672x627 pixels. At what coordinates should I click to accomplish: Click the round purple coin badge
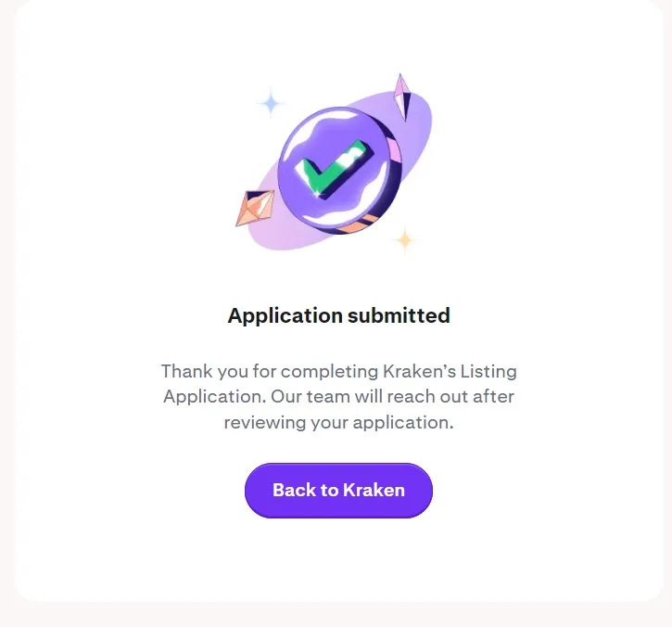[x=338, y=171]
